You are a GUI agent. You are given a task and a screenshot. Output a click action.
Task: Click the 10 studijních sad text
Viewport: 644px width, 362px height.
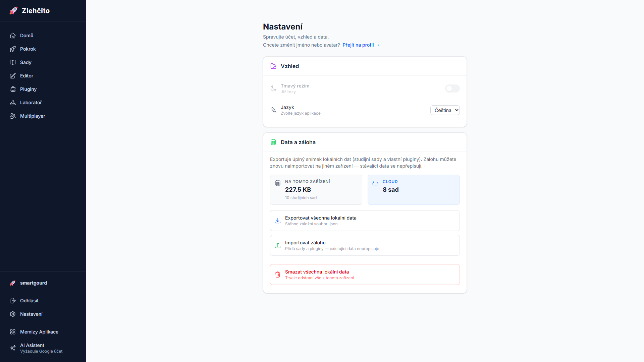pyautogui.click(x=301, y=198)
